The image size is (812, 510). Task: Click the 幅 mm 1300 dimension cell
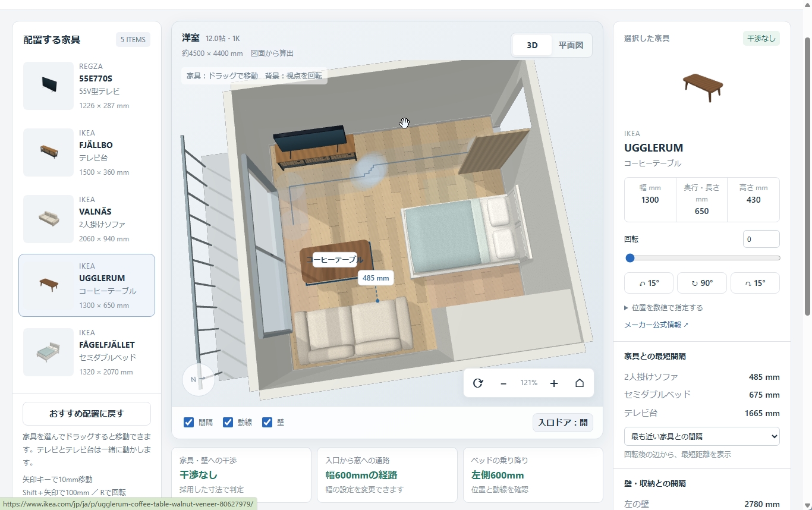click(650, 200)
